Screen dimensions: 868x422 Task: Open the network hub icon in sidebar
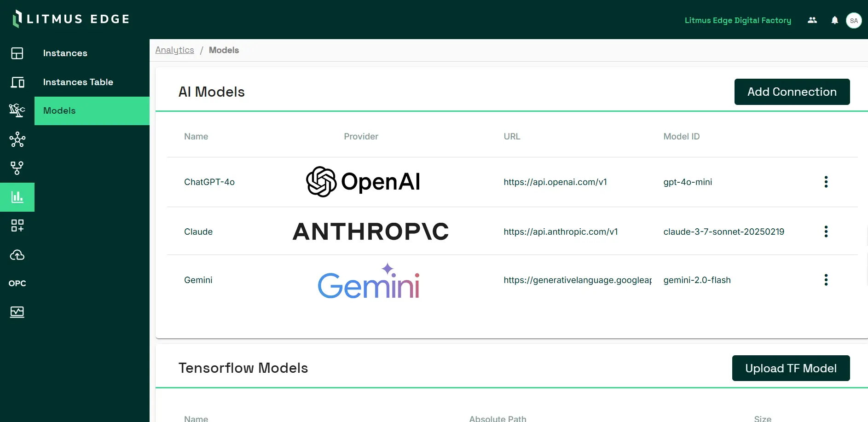click(x=17, y=139)
